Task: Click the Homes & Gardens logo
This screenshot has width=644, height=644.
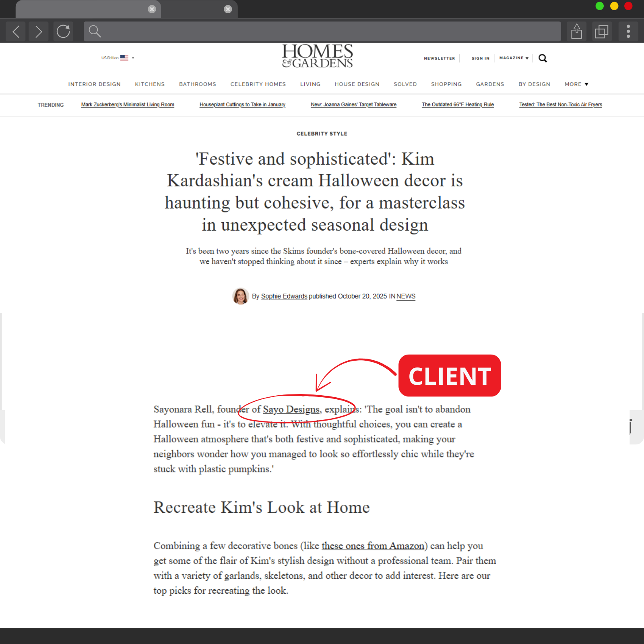Action: (318, 56)
